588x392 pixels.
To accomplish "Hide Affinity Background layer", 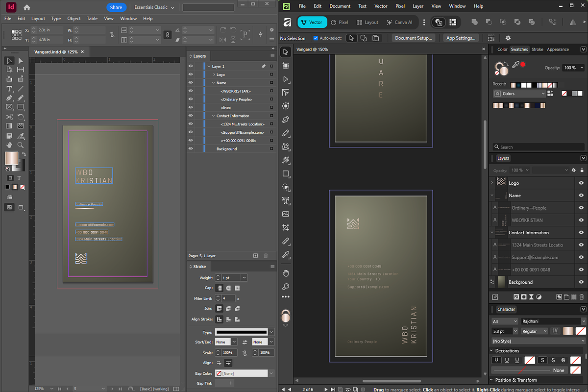I will 581,282.
